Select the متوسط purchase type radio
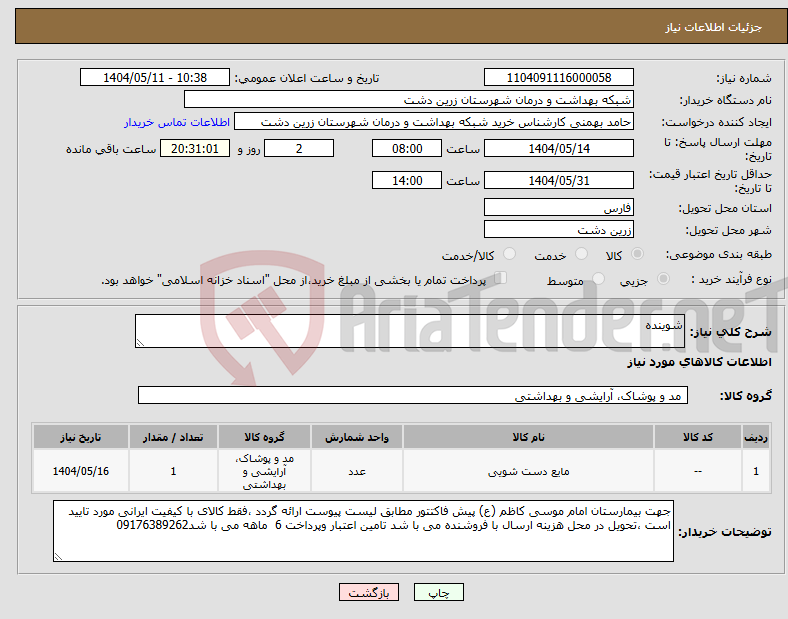The image size is (788, 619). 599,279
